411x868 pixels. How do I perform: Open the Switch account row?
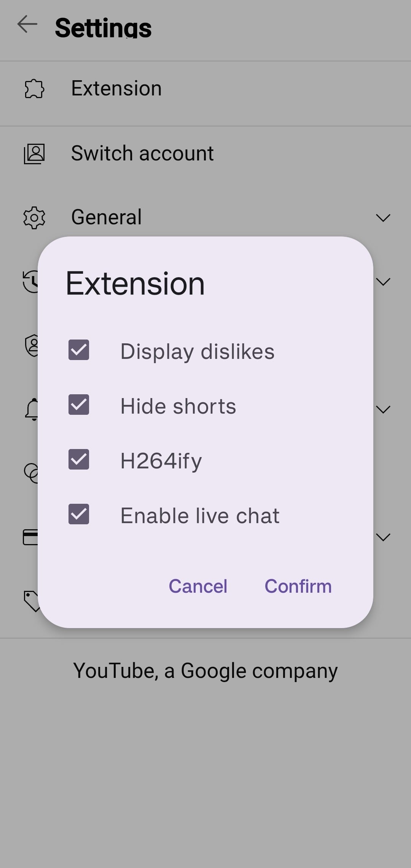point(142,154)
